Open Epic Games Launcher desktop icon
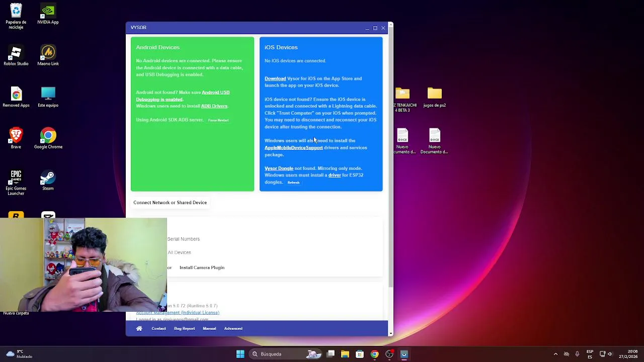 16,183
